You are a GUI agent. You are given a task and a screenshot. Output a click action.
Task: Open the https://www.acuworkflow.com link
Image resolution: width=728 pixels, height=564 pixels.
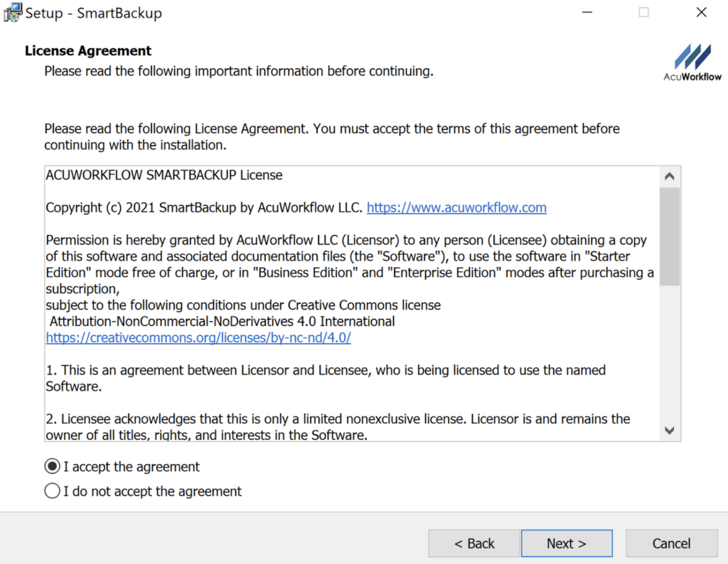pos(456,207)
